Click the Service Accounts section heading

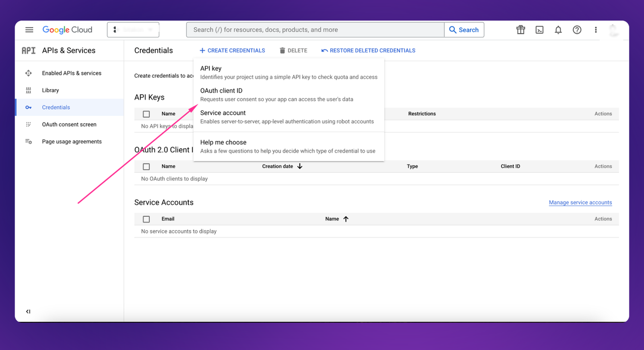(164, 202)
